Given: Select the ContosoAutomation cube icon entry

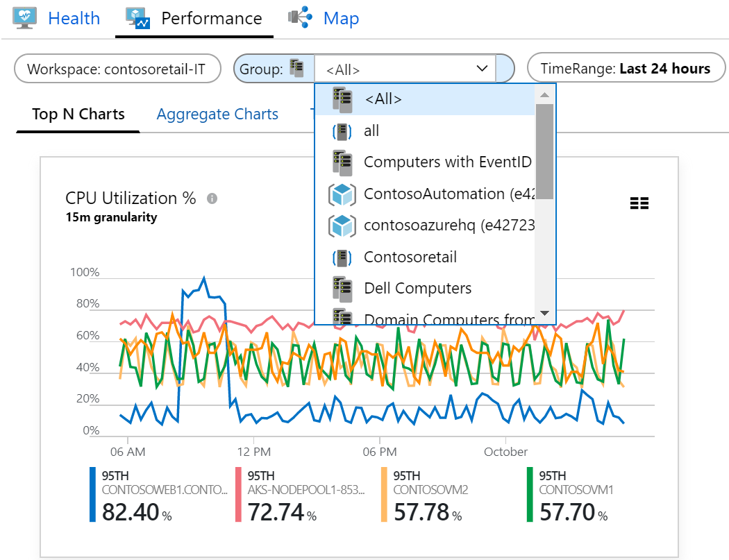Looking at the screenshot, I should (x=342, y=194).
